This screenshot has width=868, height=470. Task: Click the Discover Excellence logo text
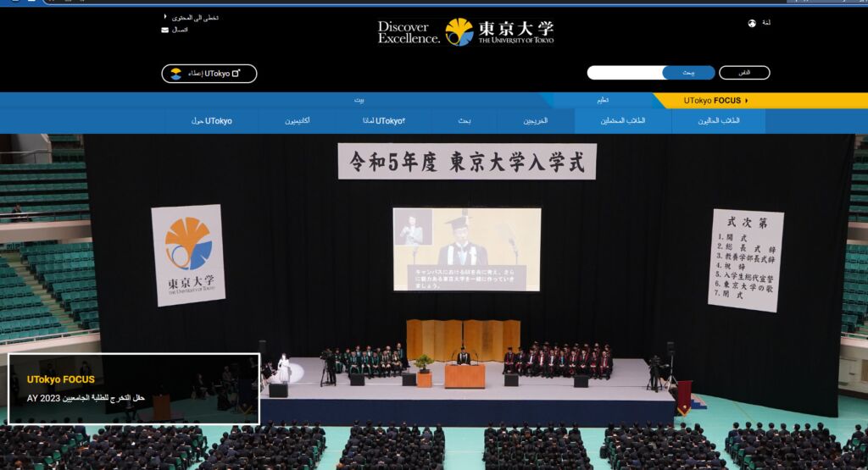click(x=409, y=32)
